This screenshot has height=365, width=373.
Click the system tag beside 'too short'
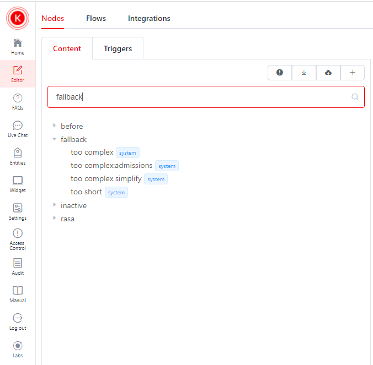(116, 192)
